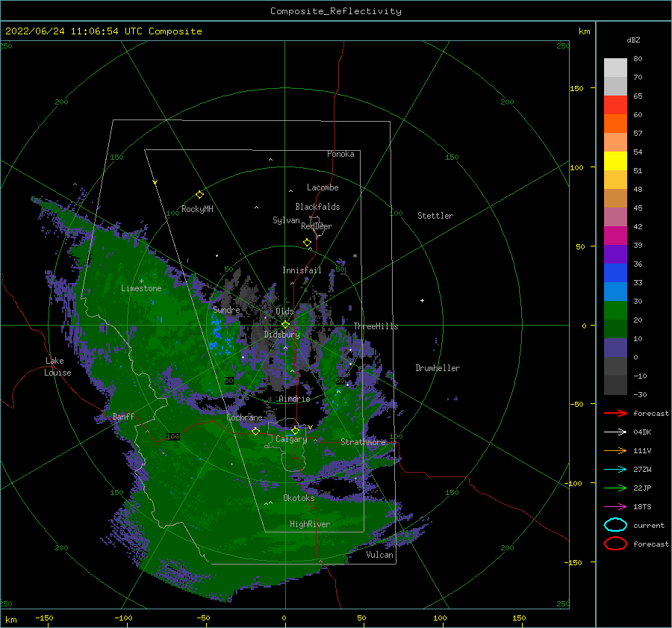Click the asterisk marker above Limestone
Image resolution: width=672 pixels, height=628 pixels.
pos(141,282)
